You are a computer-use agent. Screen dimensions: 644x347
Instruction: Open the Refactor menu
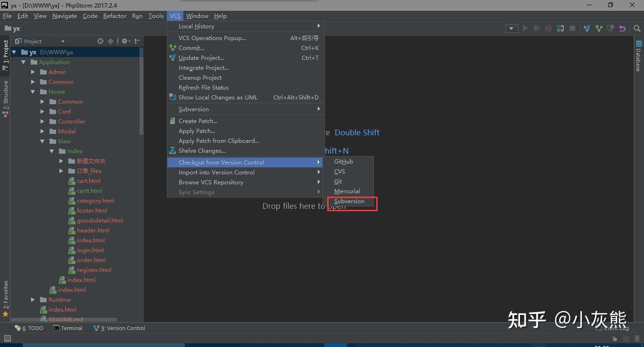pos(115,16)
